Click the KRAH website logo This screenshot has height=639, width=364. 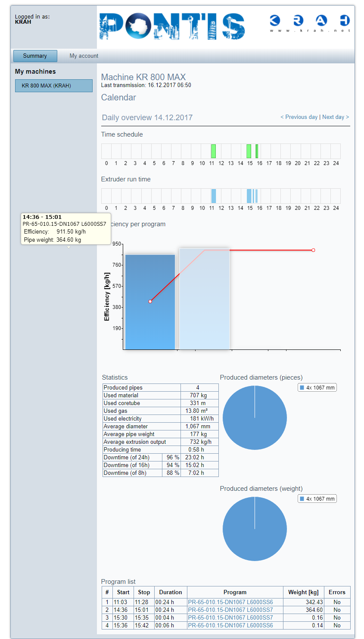(310, 23)
